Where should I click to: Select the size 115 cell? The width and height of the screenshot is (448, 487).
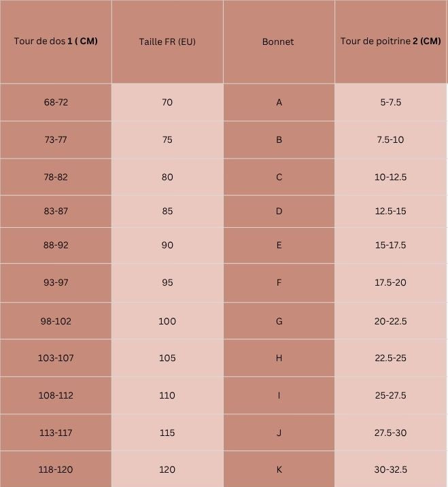pyautogui.click(x=167, y=433)
